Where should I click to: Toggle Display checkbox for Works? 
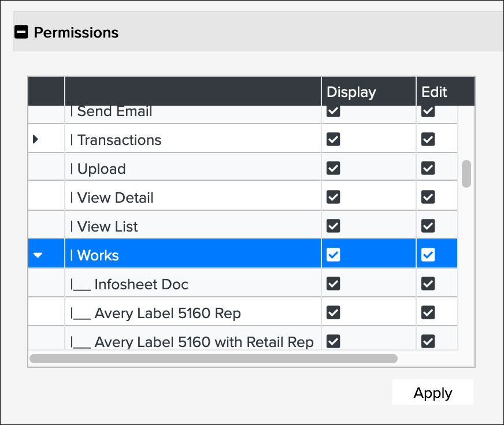coord(333,255)
